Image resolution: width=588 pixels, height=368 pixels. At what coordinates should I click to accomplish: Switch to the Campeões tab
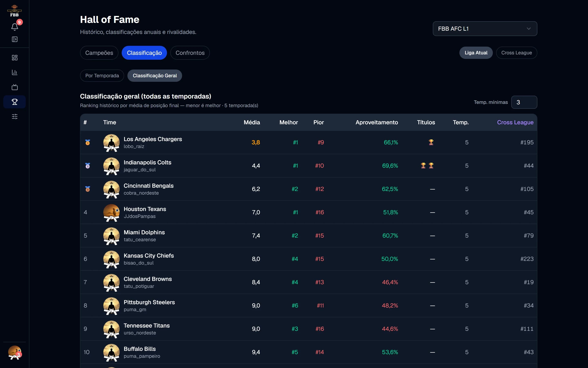[99, 53]
